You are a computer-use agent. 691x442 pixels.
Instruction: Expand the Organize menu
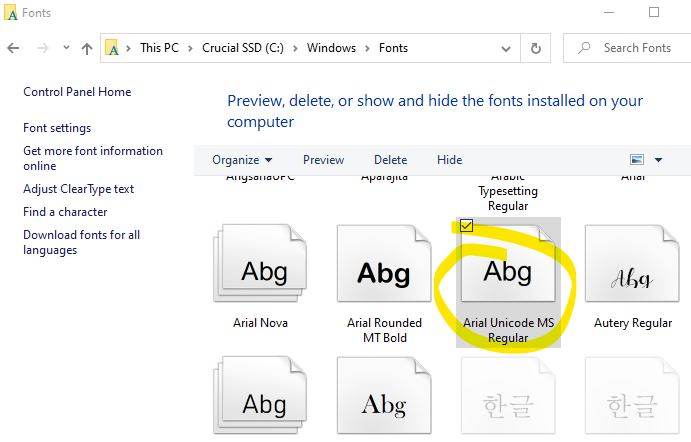(x=242, y=160)
